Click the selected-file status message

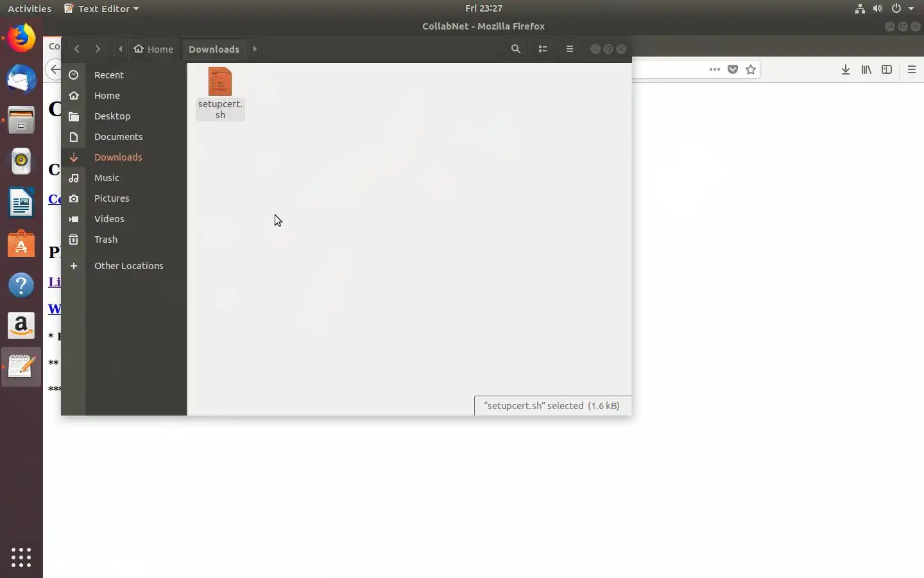pos(552,406)
